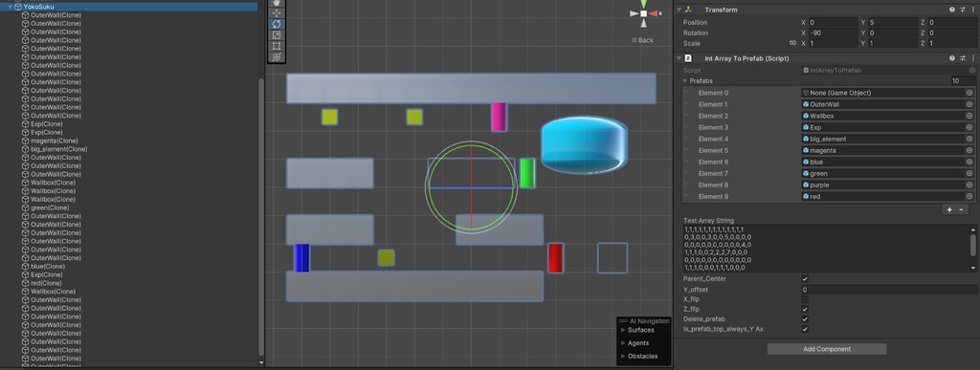980x370 pixels.
Task: Open object picker for Element 1 OuterWall
Action: (x=969, y=104)
